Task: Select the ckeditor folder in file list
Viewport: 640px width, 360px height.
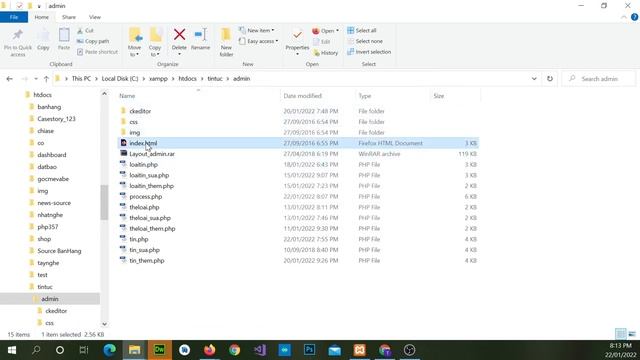Action: tap(140, 111)
